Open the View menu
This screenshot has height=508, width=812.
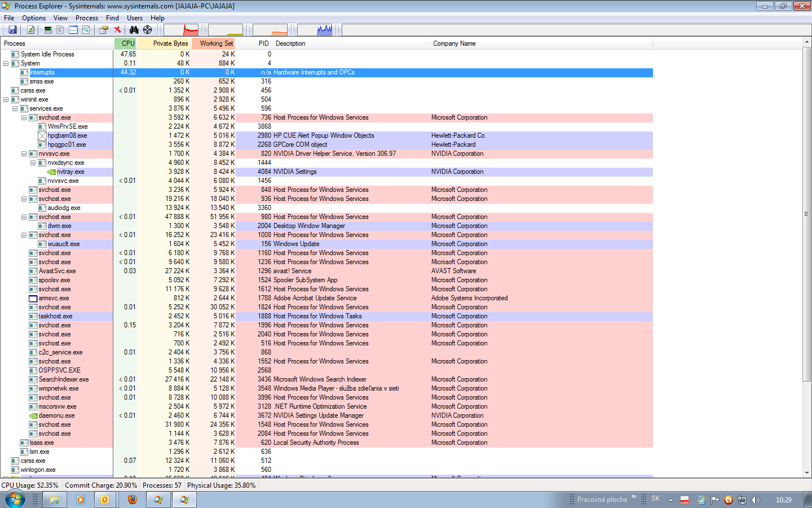pos(60,18)
